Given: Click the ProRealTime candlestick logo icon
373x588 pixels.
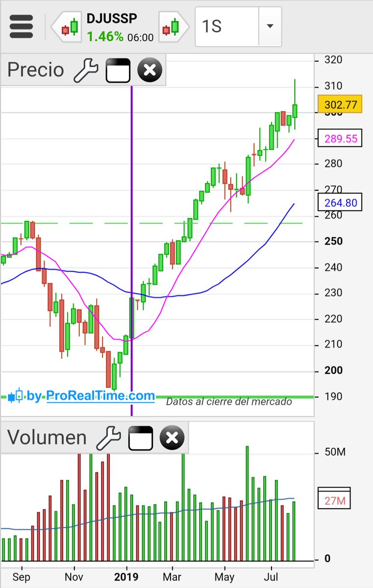Looking at the screenshot, I should click(x=15, y=396).
